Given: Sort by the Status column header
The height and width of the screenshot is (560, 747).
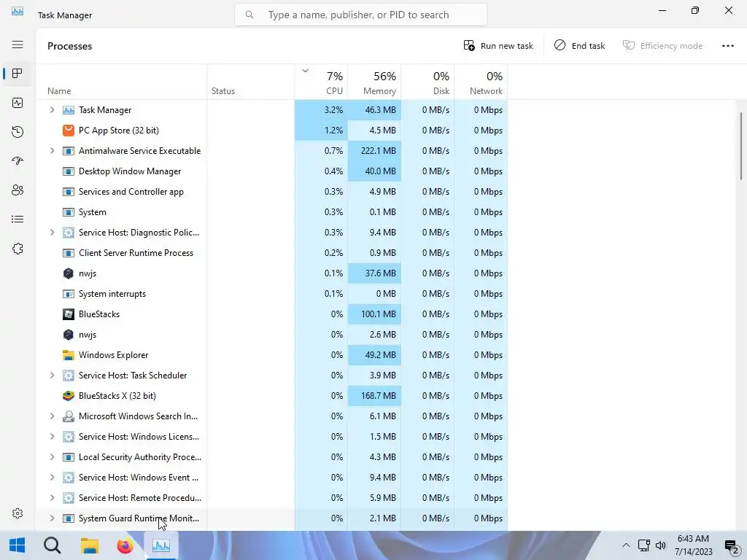Looking at the screenshot, I should click(x=251, y=82).
